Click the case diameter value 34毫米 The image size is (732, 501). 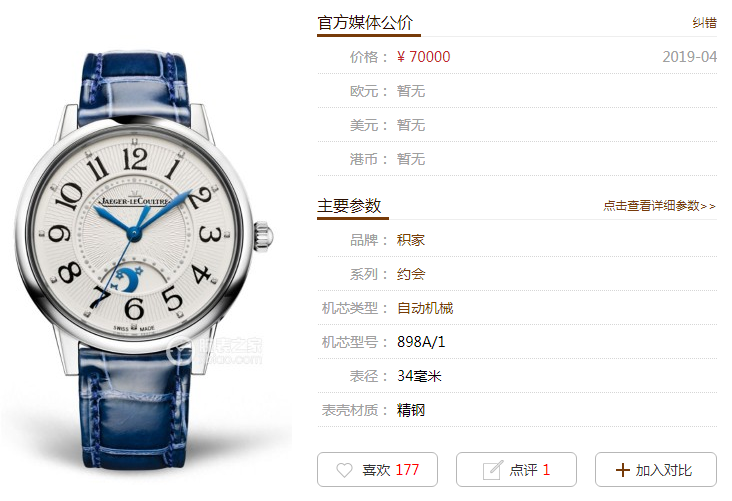[419, 376]
